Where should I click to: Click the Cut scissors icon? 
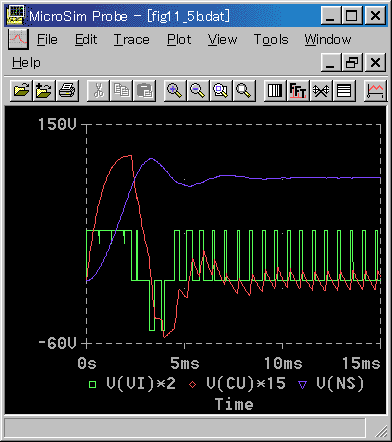(x=98, y=91)
